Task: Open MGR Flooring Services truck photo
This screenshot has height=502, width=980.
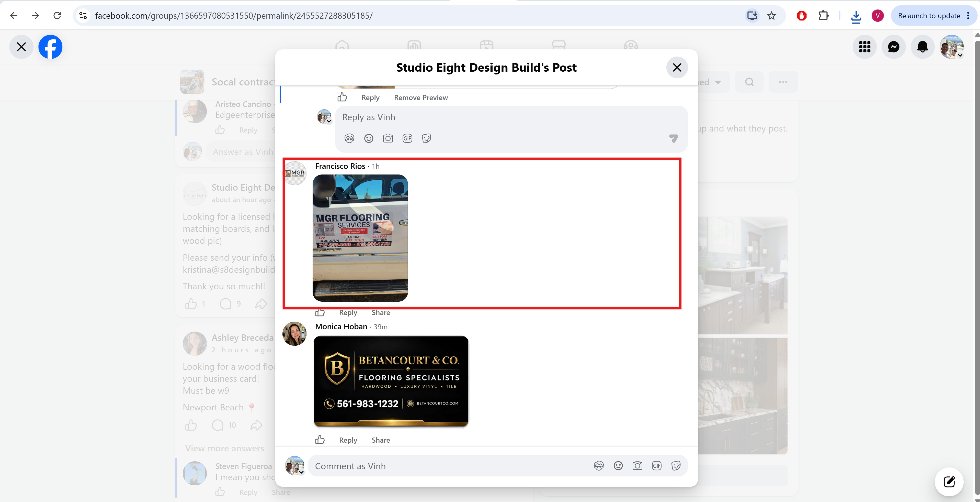Action: 360,238
